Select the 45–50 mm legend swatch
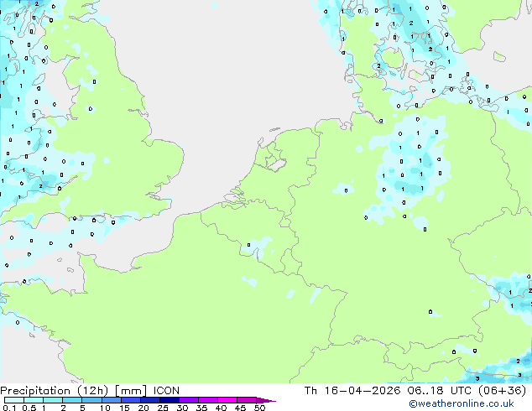The image size is (532, 411). pos(247,400)
